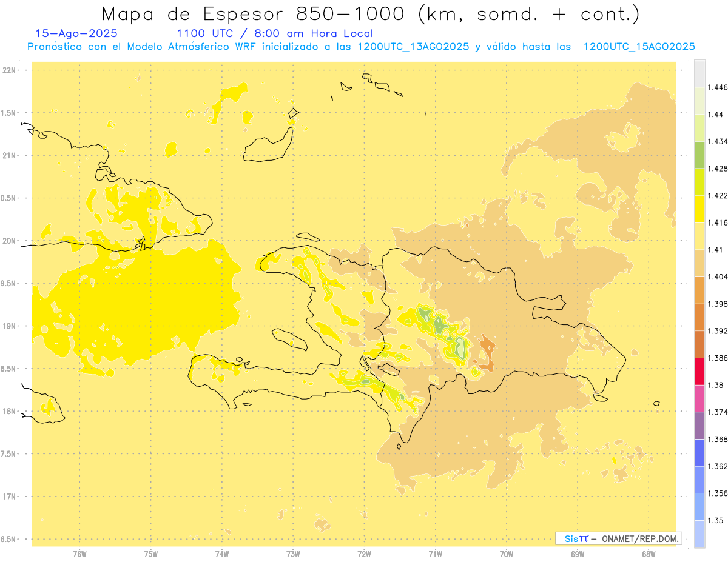Viewport: 728px width, 562px height.
Task: Pick the orange segment between 1.398 and 1.404
Action: point(699,290)
